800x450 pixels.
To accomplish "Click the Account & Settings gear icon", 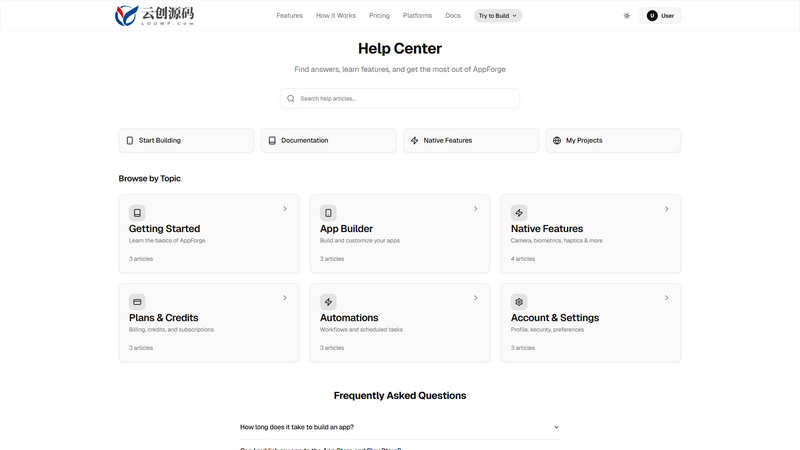I will [519, 302].
